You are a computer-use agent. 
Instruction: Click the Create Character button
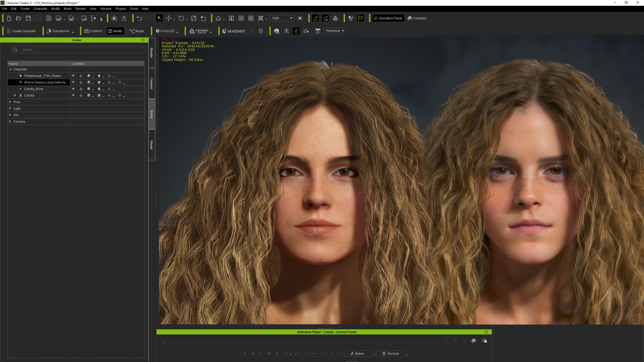tap(21, 31)
